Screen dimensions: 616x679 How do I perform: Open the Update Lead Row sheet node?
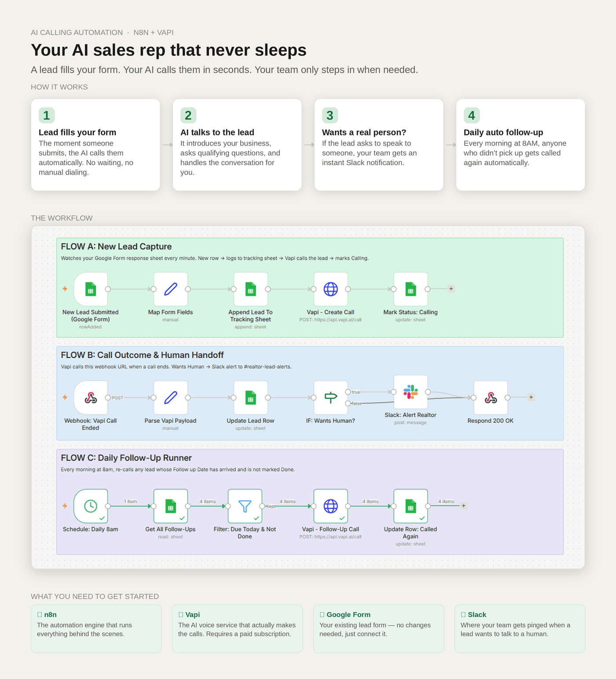[251, 398]
